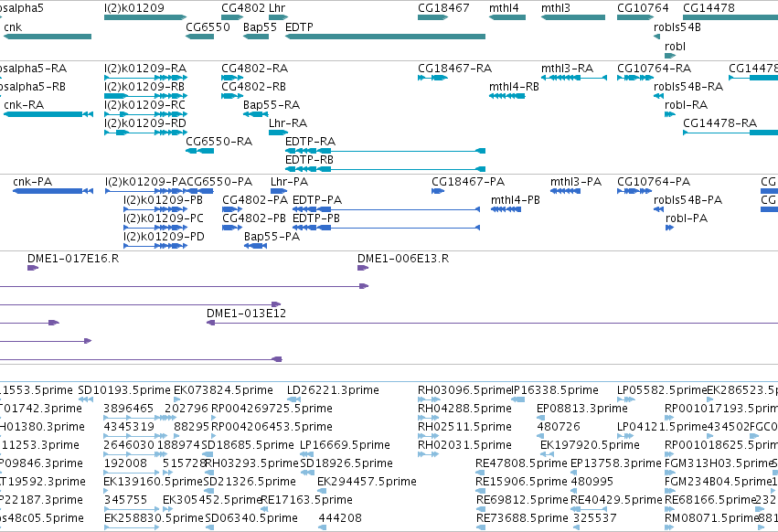Select the EK294457.5prime label

pyautogui.click(x=367, y=482)
